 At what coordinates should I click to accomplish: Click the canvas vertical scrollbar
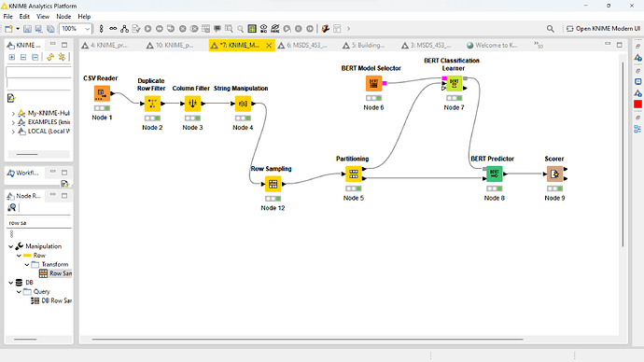[x=623, y=154]
